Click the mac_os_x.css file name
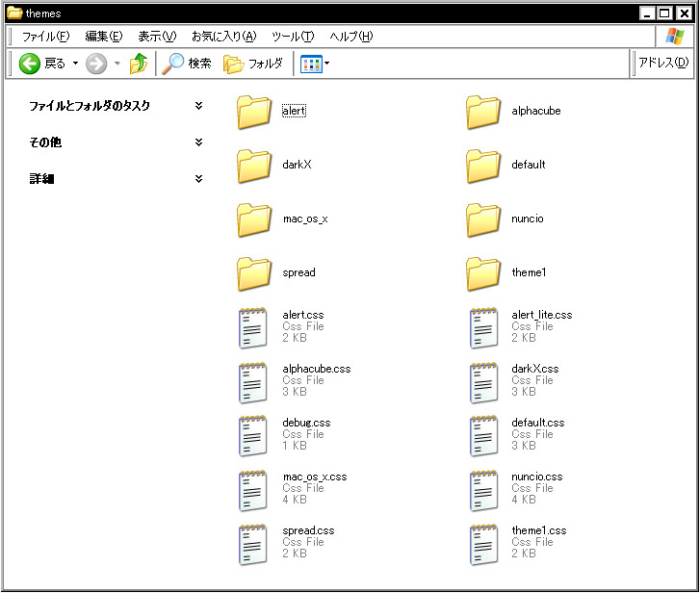The width and height of the screenshot is (700, 593). coord(315,477)
